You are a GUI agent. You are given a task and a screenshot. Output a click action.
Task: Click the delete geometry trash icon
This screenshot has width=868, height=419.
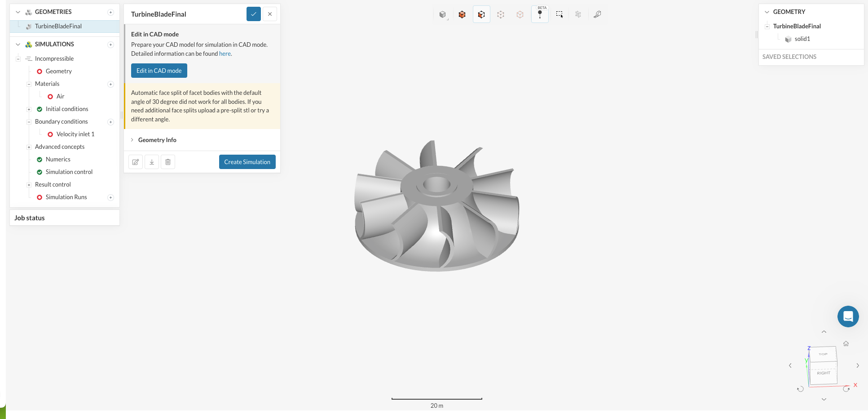pyautogui.click(x=168, y=162)
